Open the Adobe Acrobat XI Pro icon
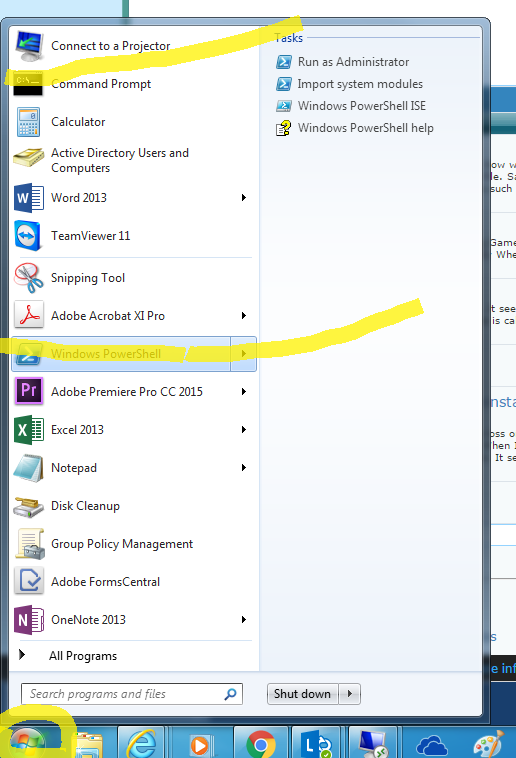Image resolution: width=516 pixels, height=758 pixels. (x=29, y=315)
